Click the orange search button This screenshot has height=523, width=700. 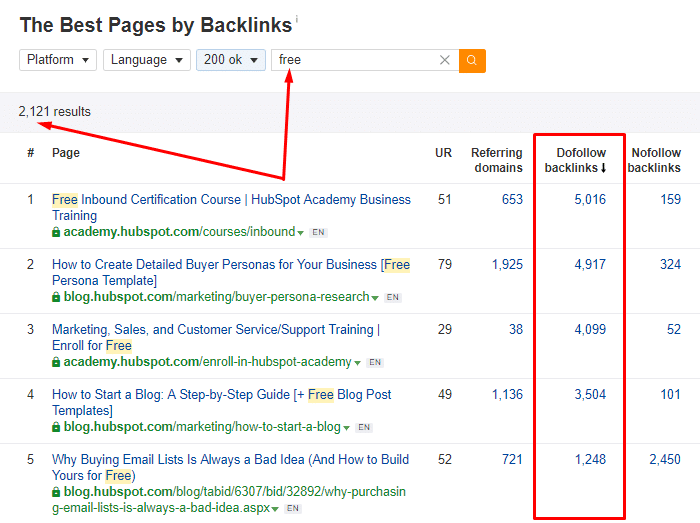tap(472, 60)
